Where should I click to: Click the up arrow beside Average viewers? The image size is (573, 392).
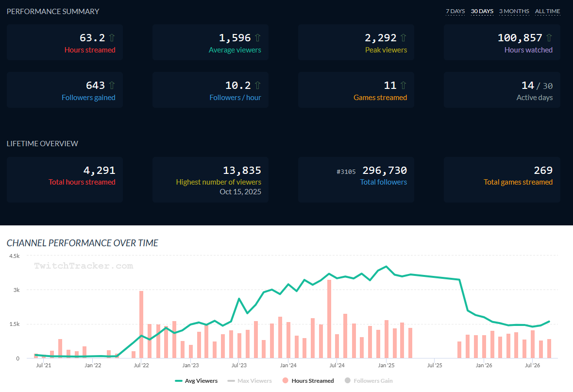258,38
